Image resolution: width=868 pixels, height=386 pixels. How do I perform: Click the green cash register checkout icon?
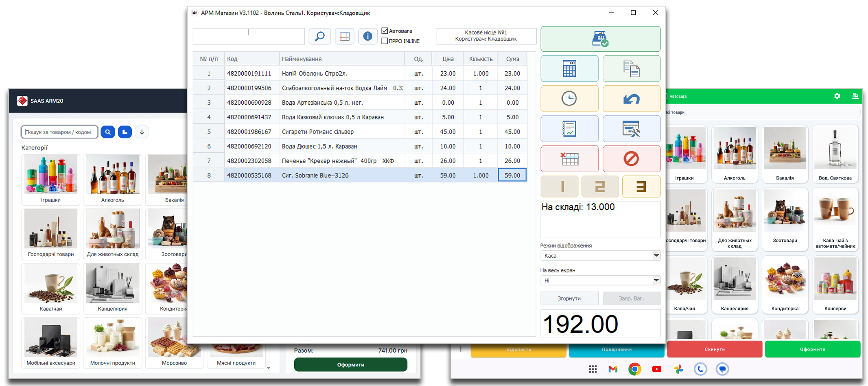pyautogui.click(x=600, y=39)
